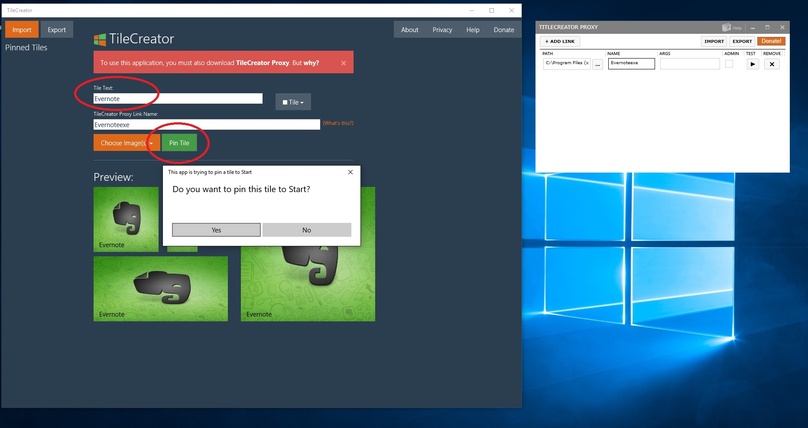The width and height of the screenshot is (808, 428).
Task: Click the Tile Text input field
Action: tap(178, 98)
